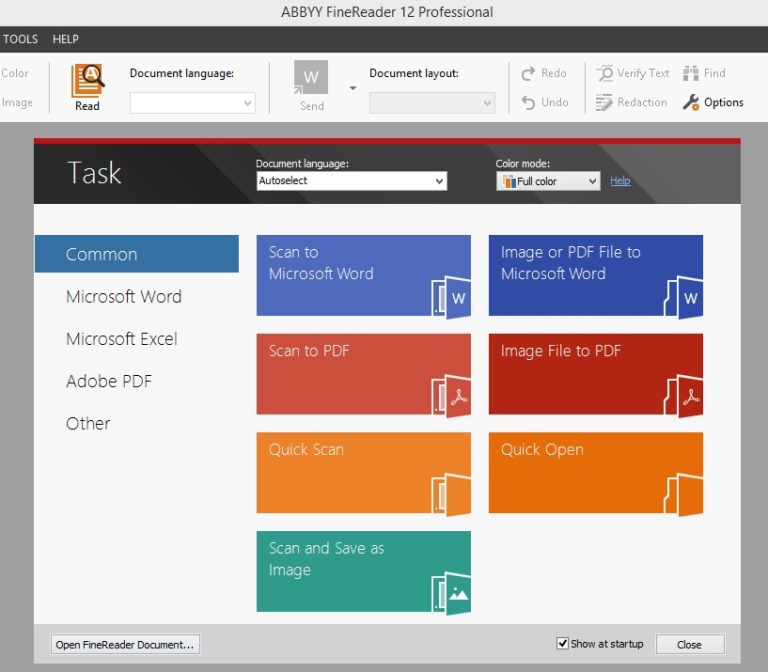
Task: Click PDF icon on Scan to PDF tile
Action: tap(452, 396)
